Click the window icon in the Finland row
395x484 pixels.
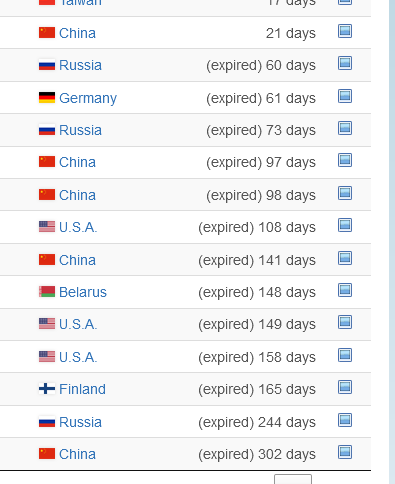coord(345,387)
